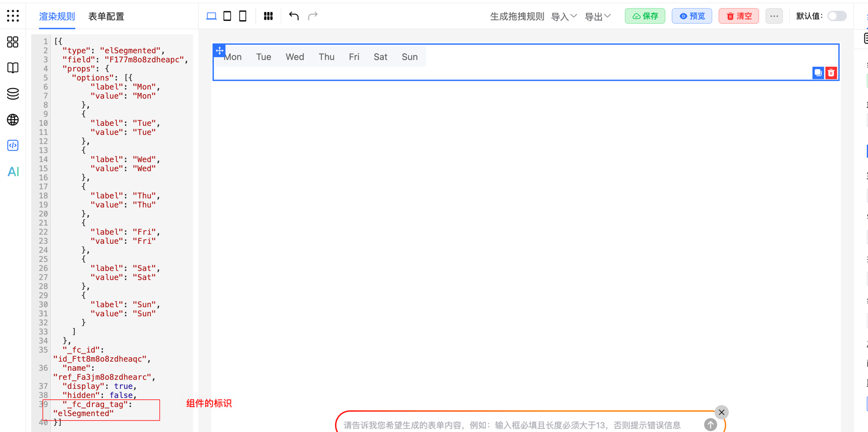Switch to tablet preview device icon
This screenshot has height=432, width=868.
tap(227, 16)
